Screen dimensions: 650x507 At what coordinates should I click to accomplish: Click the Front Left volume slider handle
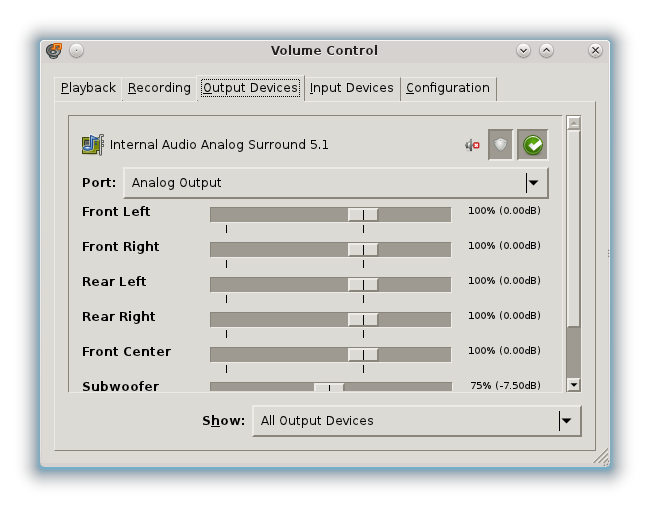[x=363, y=214]
